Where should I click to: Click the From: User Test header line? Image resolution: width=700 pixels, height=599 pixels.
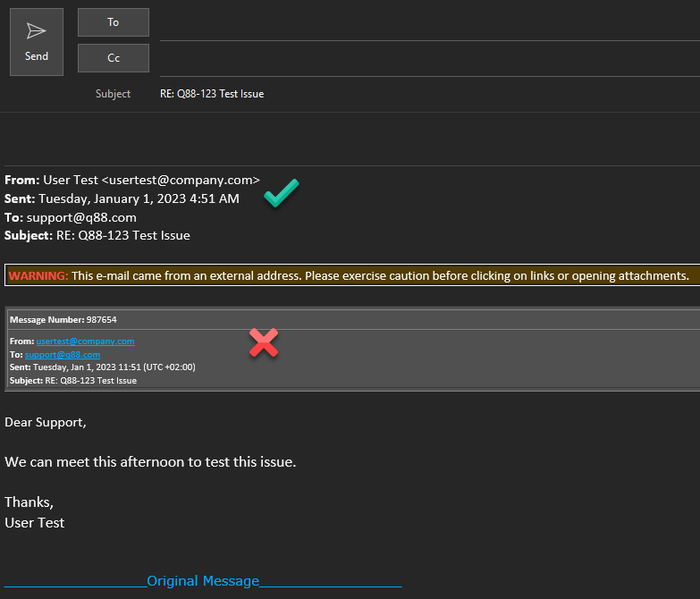[131, 180]
